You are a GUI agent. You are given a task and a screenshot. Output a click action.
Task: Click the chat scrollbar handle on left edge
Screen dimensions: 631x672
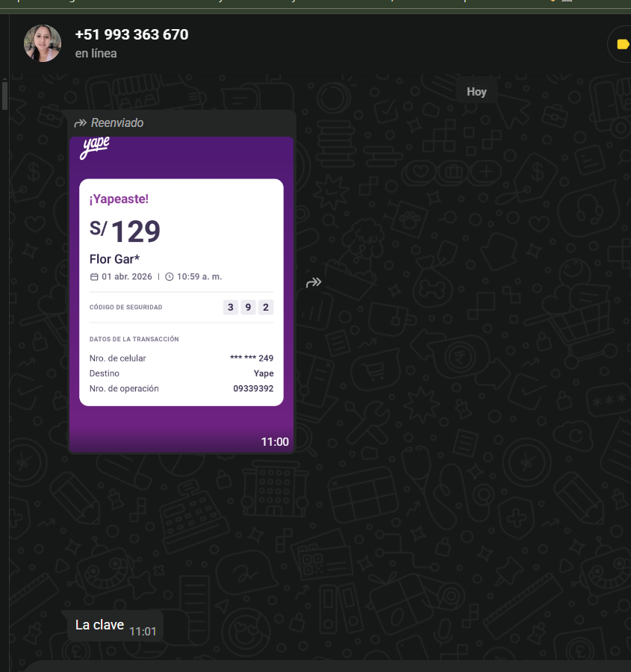tap(4, 95)
